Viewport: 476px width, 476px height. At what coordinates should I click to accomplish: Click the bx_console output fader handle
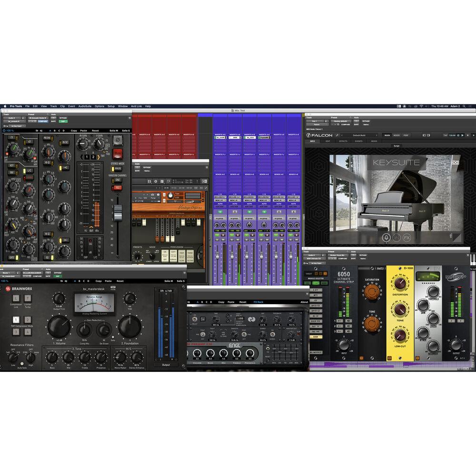(x=118, y=212)
